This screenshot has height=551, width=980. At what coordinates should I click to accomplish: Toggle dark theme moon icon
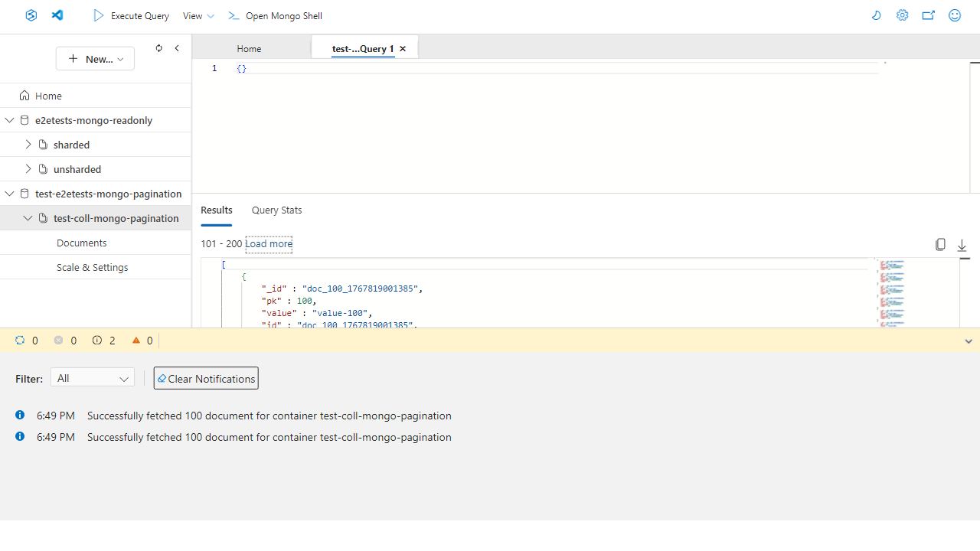click(x=877, y=15)
